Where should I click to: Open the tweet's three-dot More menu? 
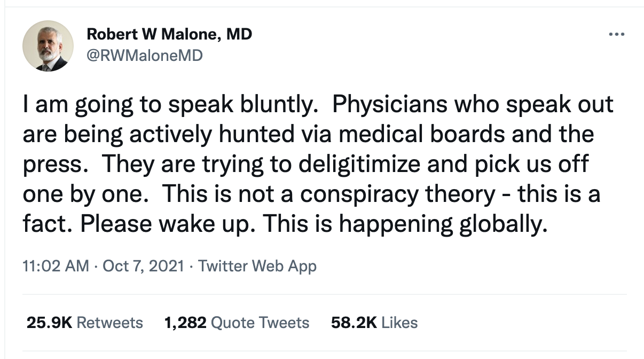(x=616, y=35)
